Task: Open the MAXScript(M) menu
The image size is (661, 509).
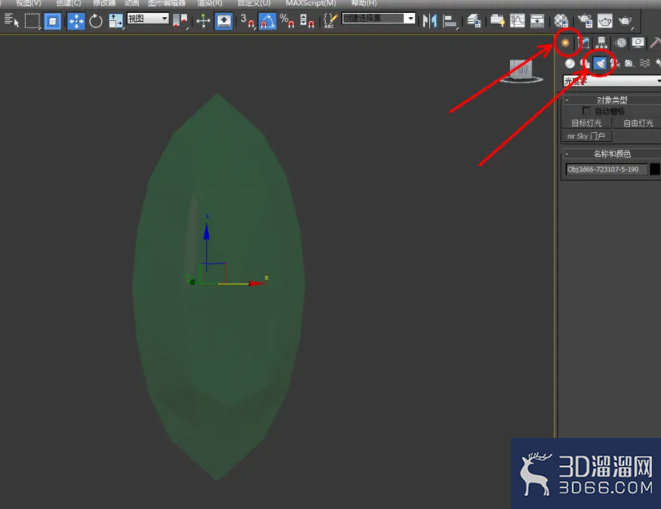Action: tap(311, 3)
